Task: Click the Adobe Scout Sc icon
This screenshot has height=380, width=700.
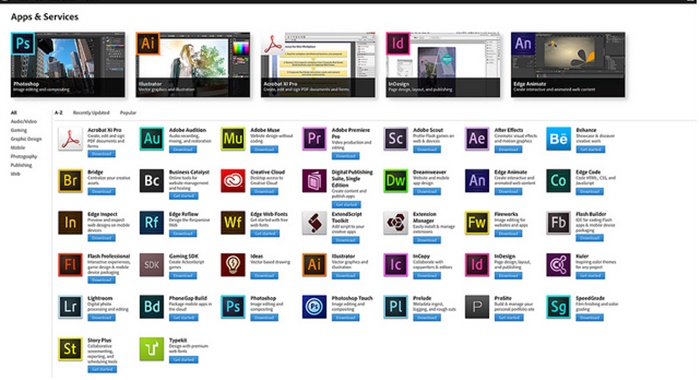Action: click(x=396, y=139)
